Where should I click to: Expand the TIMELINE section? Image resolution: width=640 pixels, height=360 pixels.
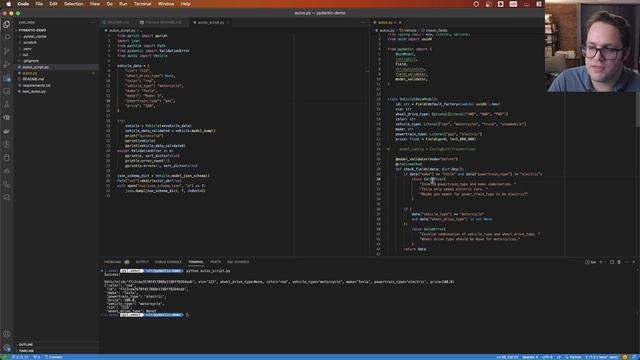pyautogui.click(x=26, y=351)
